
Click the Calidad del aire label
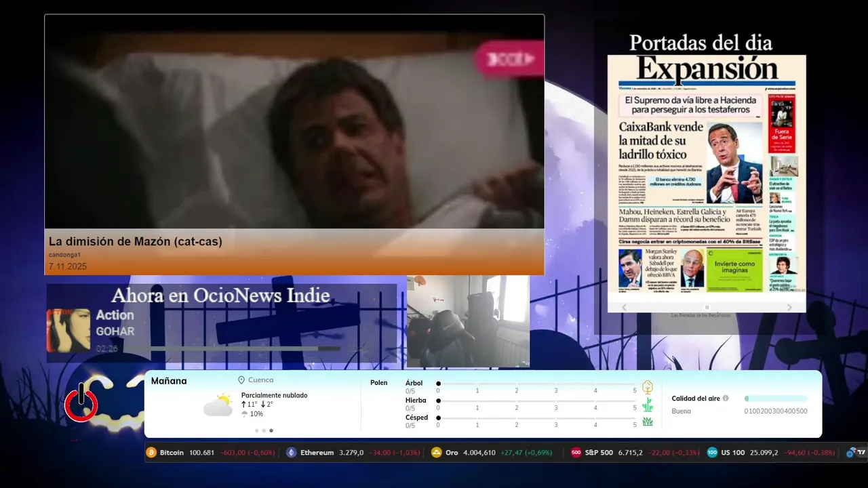pyautogui.click(x=696, y=399)
